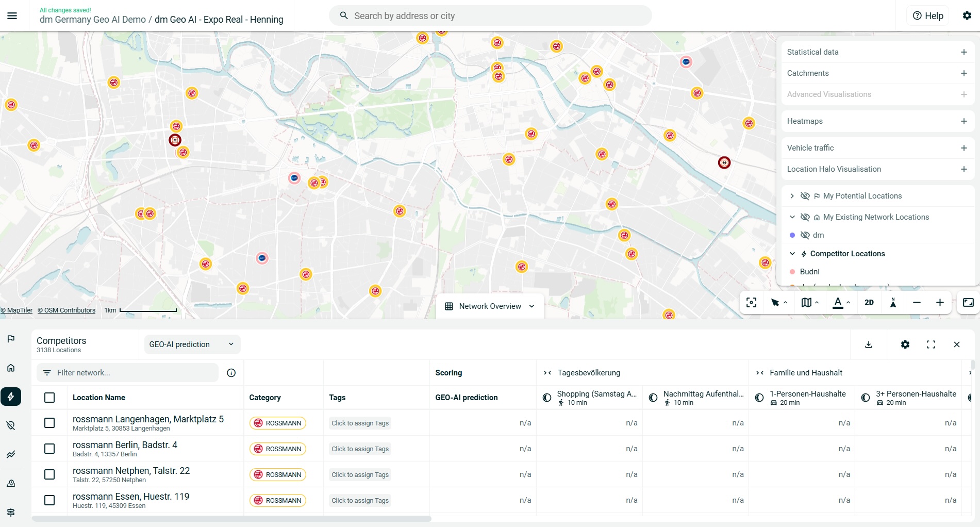Open the map style selector icon
980x527 pixels.
point(810,303)
